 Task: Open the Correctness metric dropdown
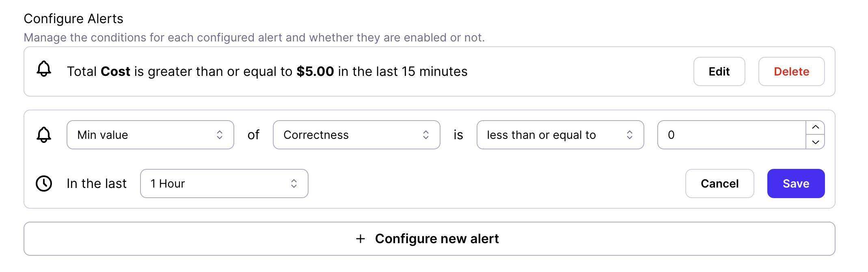[356, 135]
